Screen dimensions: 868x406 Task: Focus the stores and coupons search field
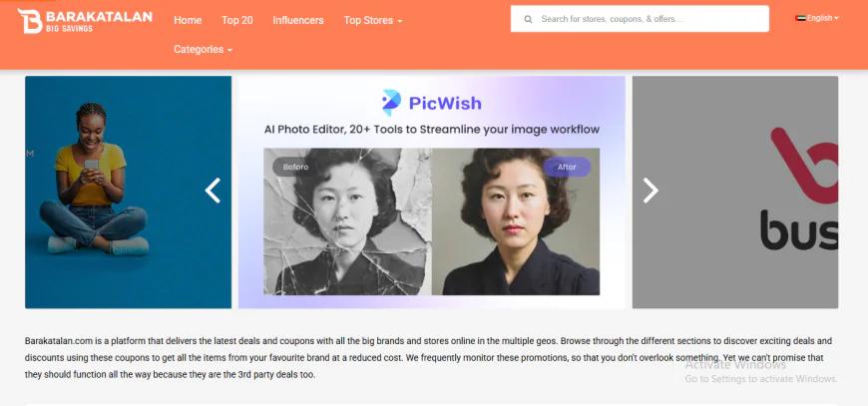click(640, 19)
